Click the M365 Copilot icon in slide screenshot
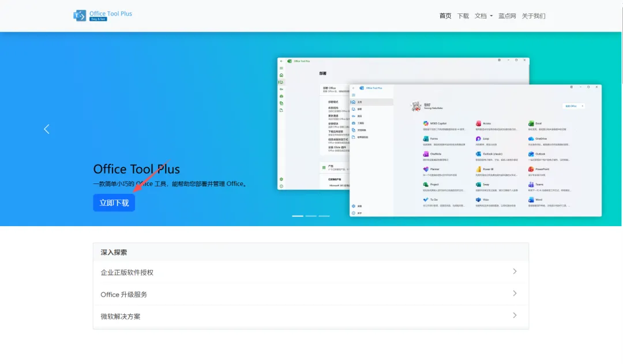This screenshot has width=623, height=364. (x=426, y=123)
